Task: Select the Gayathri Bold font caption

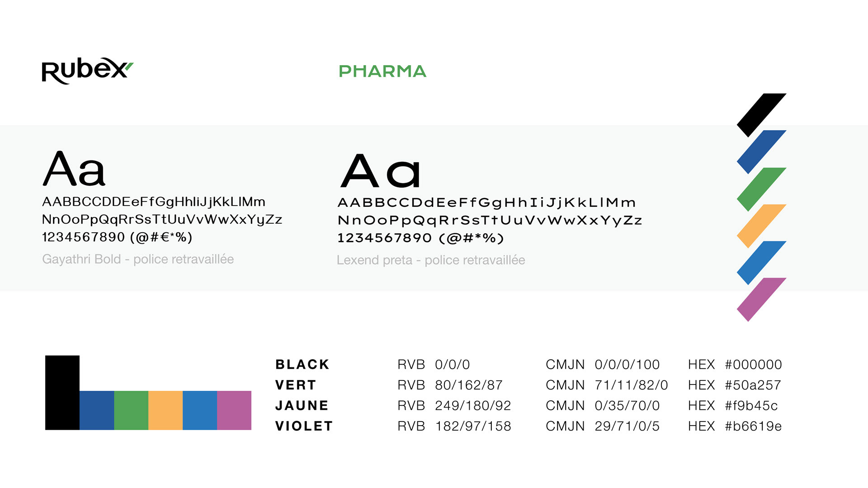Action: (138, 259)
